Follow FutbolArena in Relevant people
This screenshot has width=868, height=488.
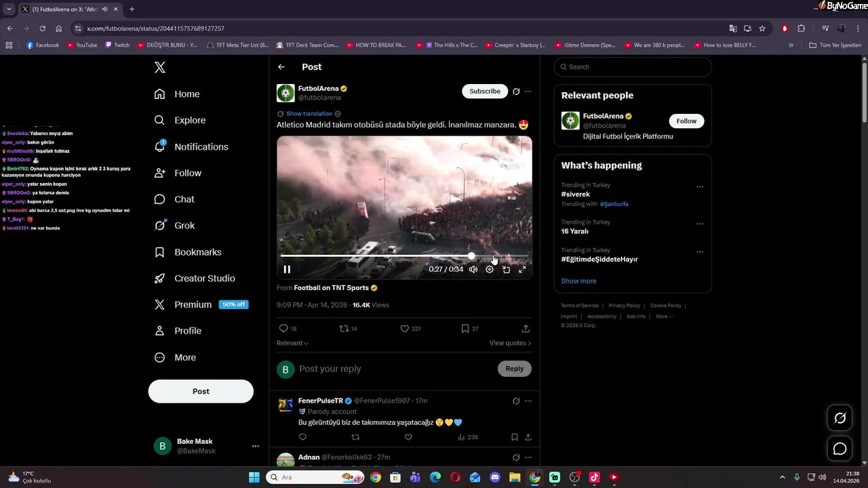pos(686,121)
